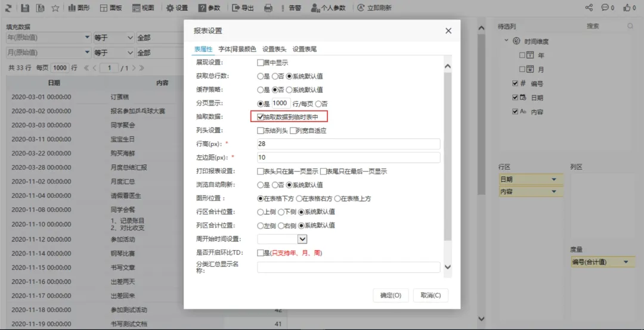Switch to the 表属性 tab

coord(203,49)
